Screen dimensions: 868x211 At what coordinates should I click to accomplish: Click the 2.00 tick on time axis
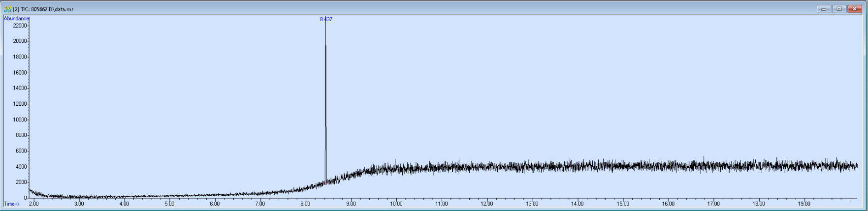pos(33,204)
